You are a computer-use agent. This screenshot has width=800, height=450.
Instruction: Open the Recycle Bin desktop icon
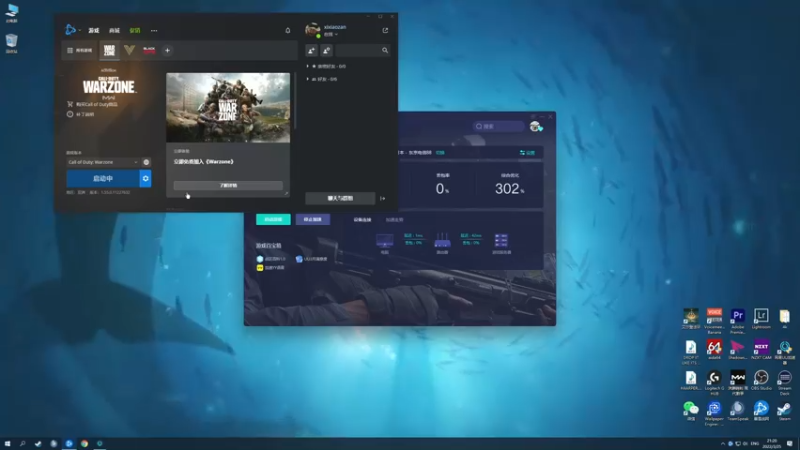click(x=11, y=43)
